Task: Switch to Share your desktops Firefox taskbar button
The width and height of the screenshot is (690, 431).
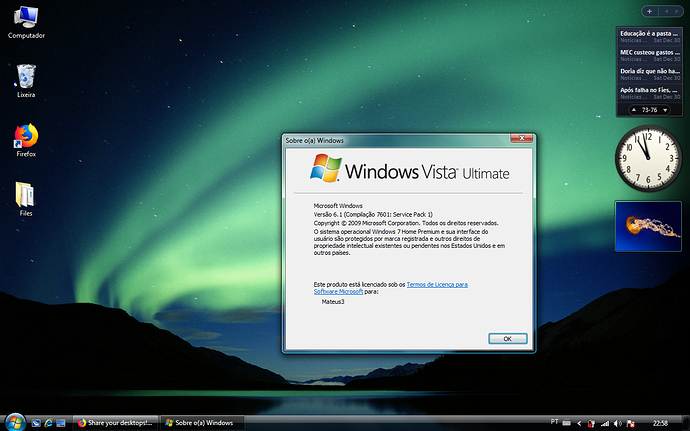Action: [115, 423]
